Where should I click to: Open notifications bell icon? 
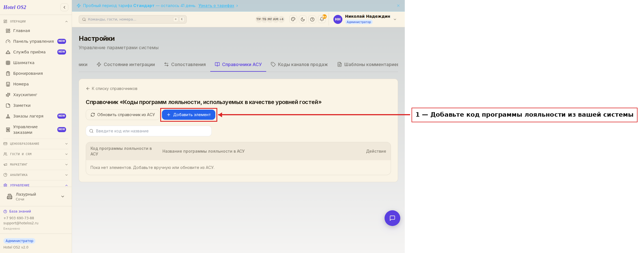pyautogui.click(x=322, y=19)
